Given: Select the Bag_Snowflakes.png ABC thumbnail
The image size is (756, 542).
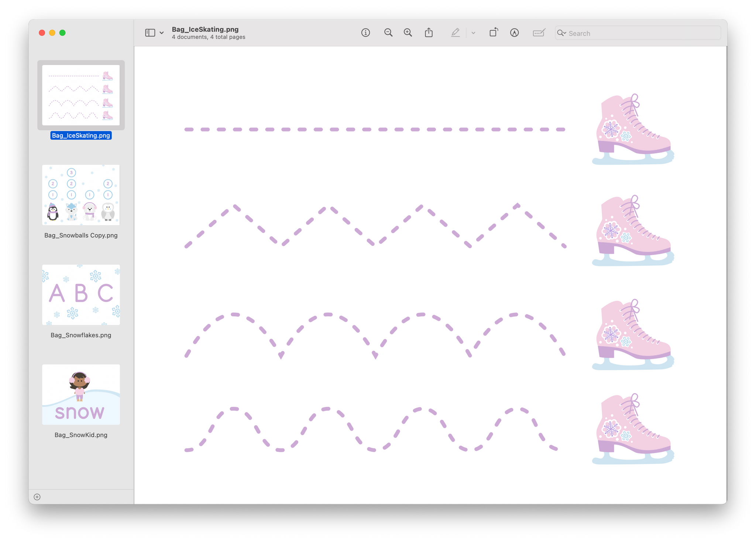Looking at the screenshot, I should click(81, 295).
